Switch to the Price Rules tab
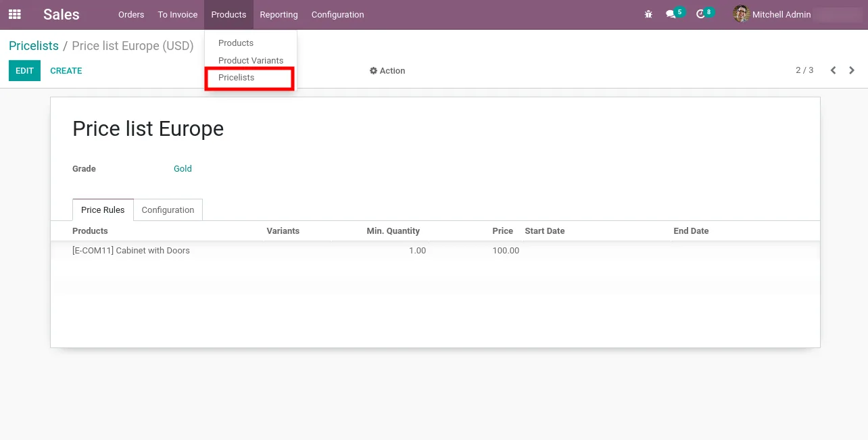The width and height of the screenshot is (868, 440). point(103,210)
